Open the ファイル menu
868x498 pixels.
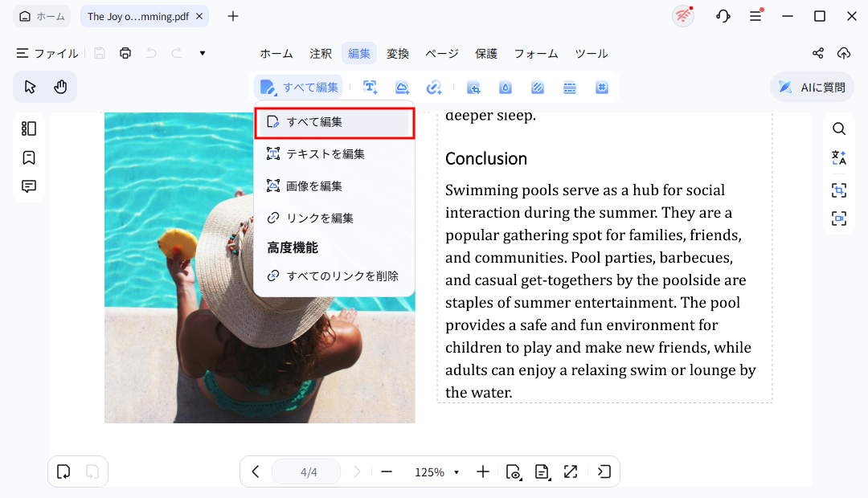click(x=47, y=54)
